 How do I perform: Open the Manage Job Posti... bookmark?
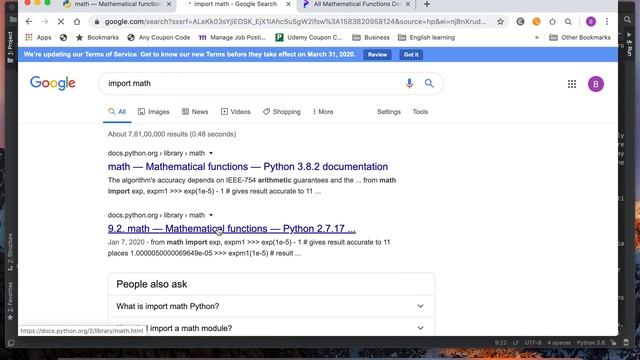(x=232, y=38)
